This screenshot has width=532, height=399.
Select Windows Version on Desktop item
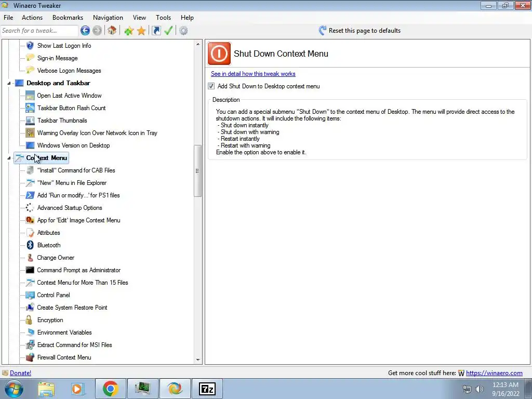tap(73, 145)
